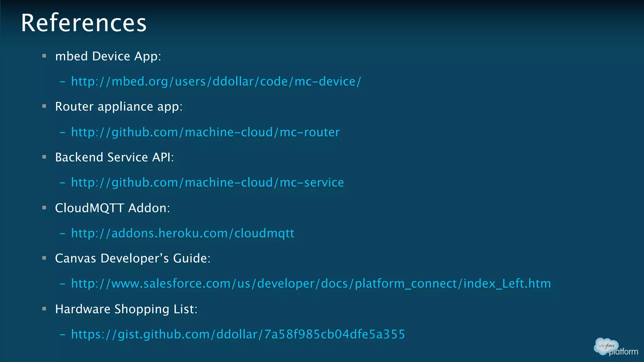
Task: Select the 'Canvas Developer's Guide:' heading
Action: [x=133, y=258]
